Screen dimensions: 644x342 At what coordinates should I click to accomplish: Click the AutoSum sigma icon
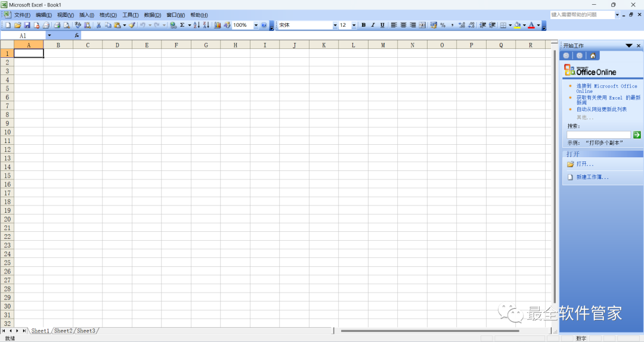coord(182,25)
